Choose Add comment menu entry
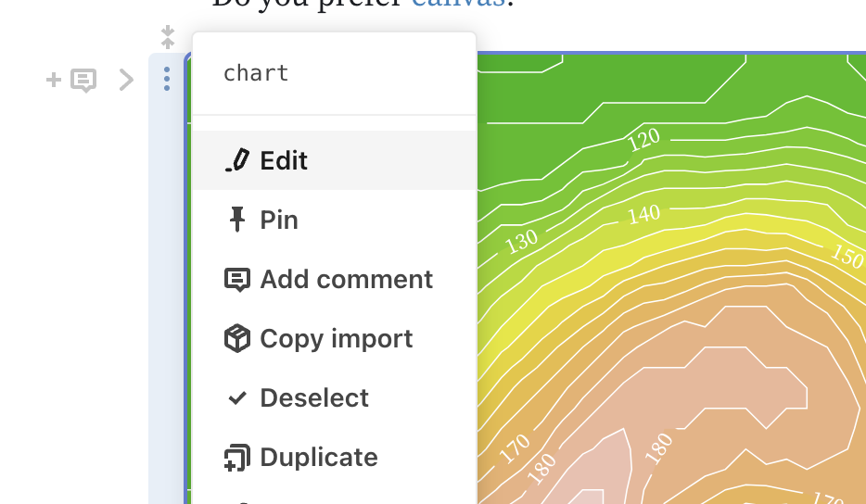866x504 pixels. (334, 279)
